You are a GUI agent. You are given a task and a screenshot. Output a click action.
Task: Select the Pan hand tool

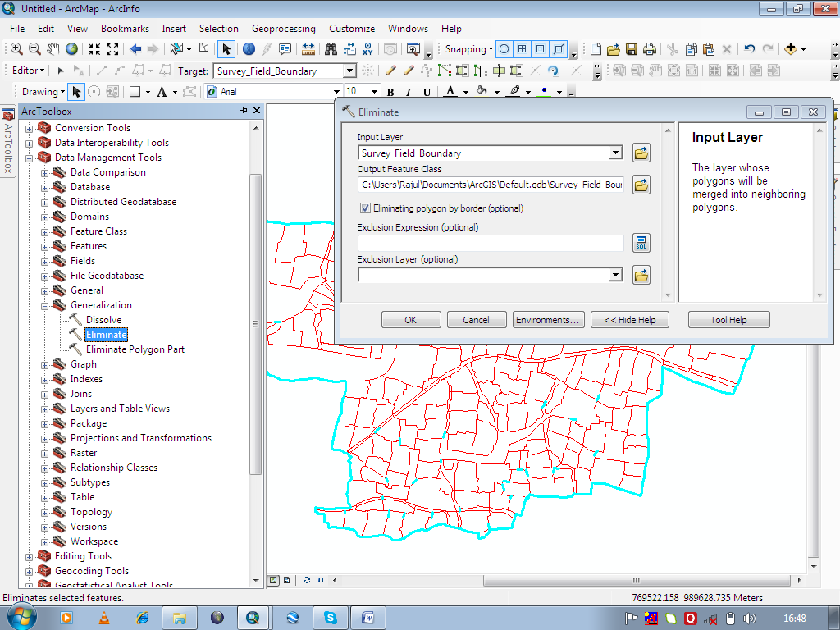53,48
